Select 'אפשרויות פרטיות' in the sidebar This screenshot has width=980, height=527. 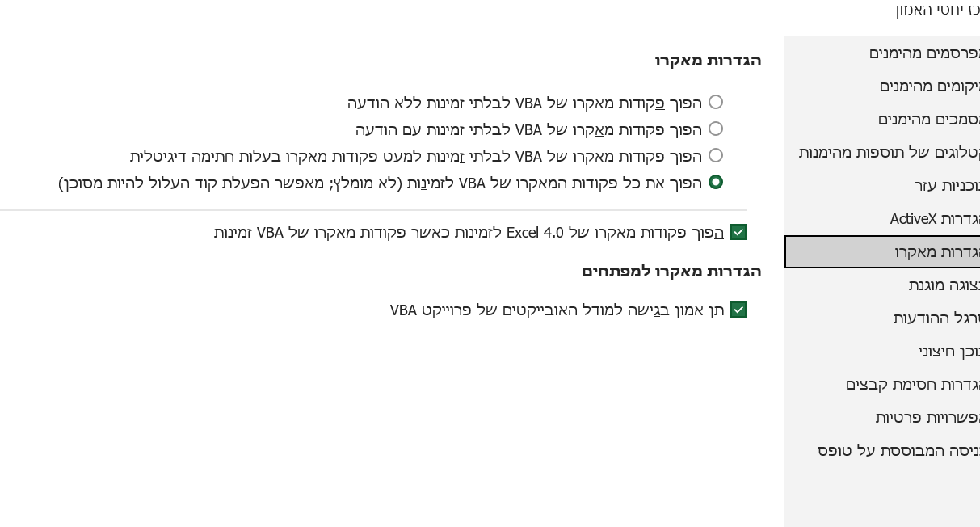click(x=927, y=417)
